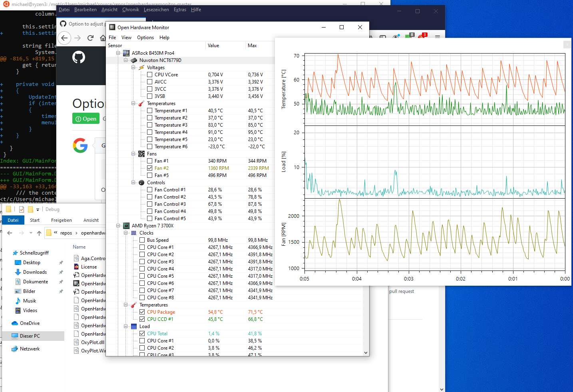Uncheck the Fan #2 checkbox
Viewport: 573px width, 392px height.
click(x=149, y=168)
